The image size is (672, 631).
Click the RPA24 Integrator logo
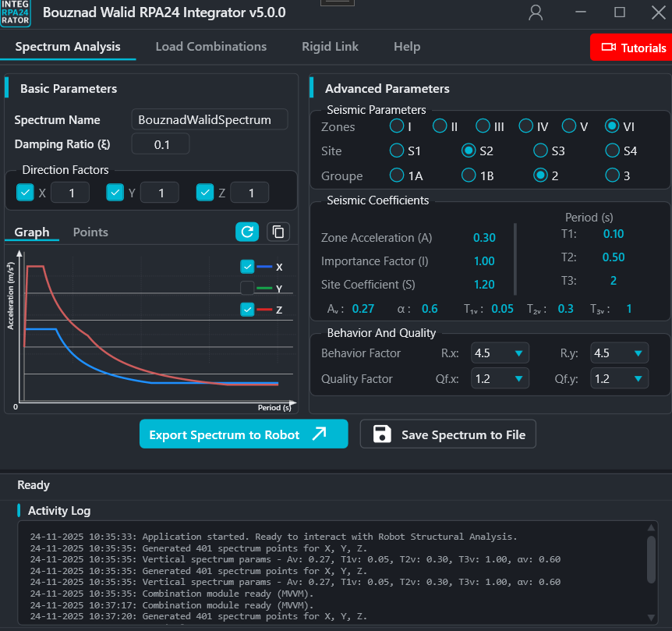(16, 13)
